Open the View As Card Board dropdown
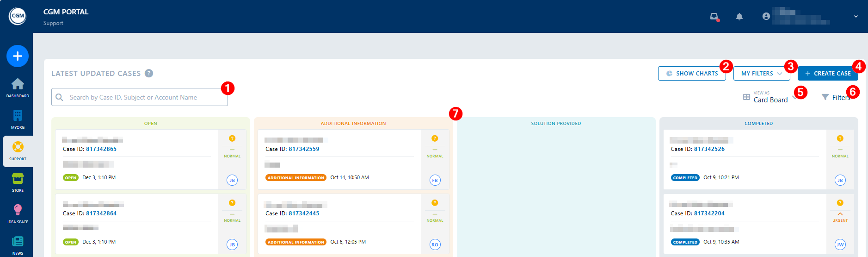The height and width of the screenshot is (257, 868). click(x=770, y=97)
